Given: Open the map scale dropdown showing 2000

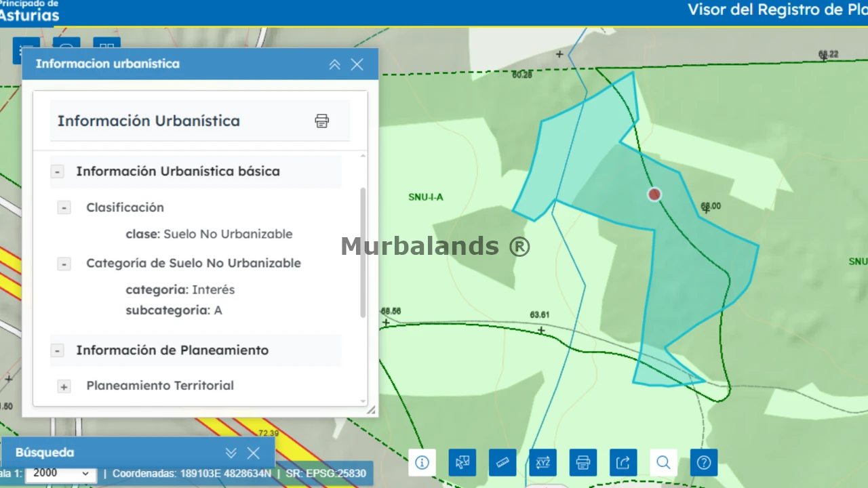Looking at the screenshot, I should click(61, 473).
